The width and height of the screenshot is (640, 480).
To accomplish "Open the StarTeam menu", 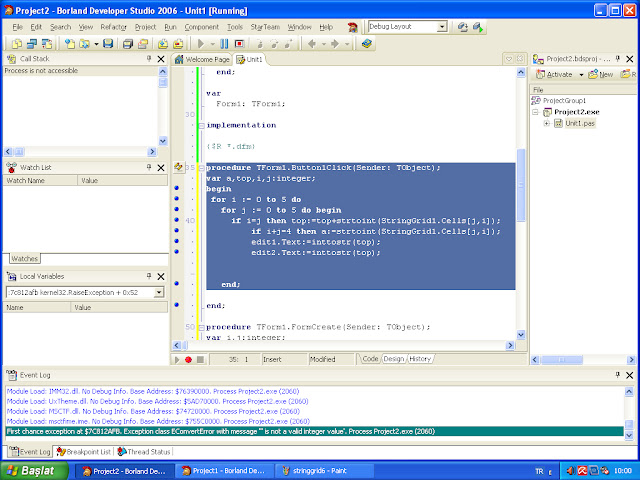I will coord(265,27).
